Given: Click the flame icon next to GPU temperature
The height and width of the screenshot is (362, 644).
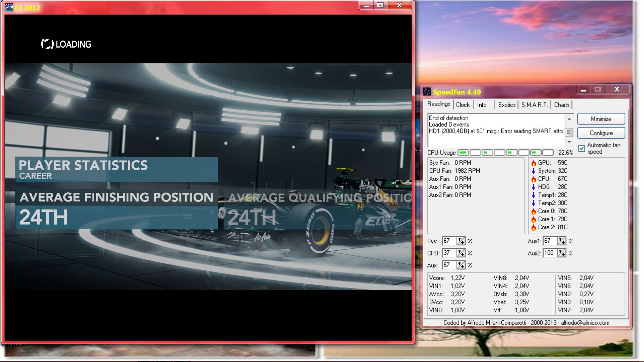Looking at the screenshot, I should click(533, 163).
